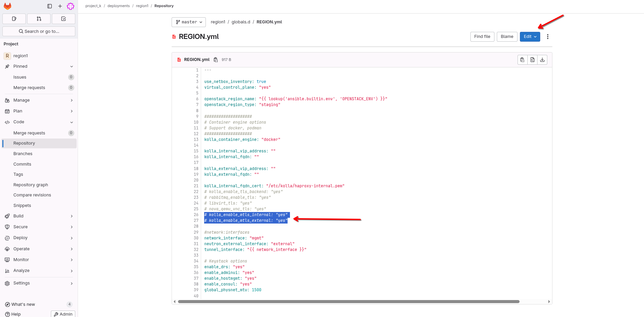Copy file path icon next to REGION.yml
644x317 pixels.
point(216,60)
